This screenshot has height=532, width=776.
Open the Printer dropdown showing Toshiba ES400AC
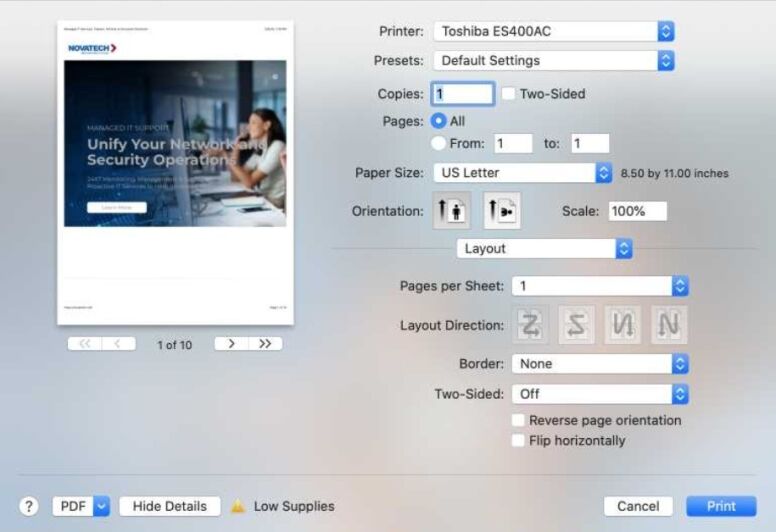pyautogui.click(x=554, y=31)
